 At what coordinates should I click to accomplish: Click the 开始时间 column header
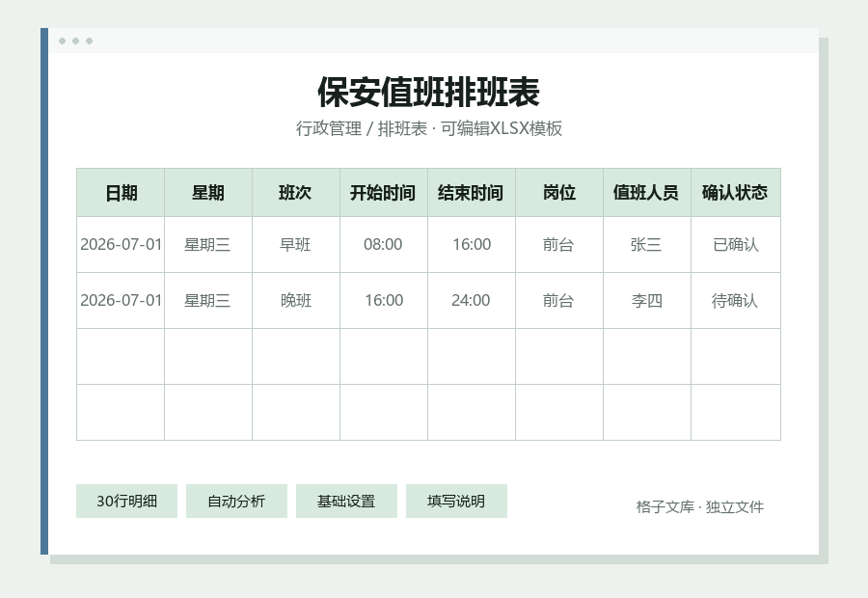[384, 193]
